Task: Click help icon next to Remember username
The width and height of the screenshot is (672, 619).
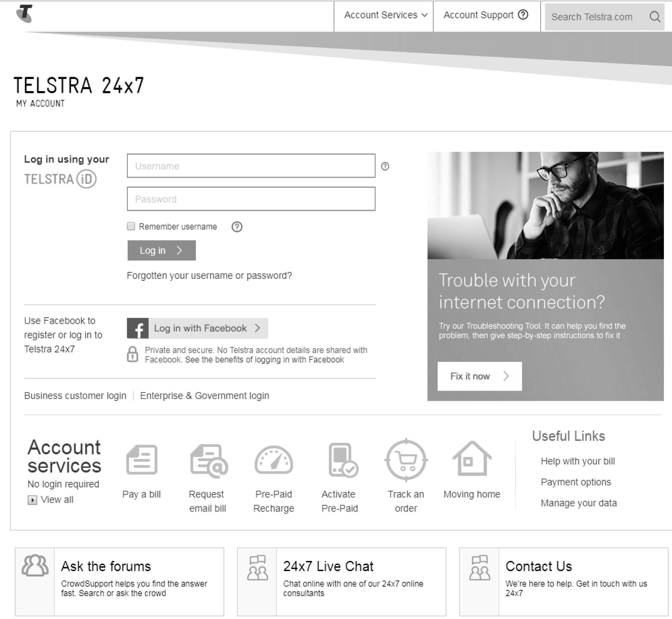Action: (x=237, y=227)
